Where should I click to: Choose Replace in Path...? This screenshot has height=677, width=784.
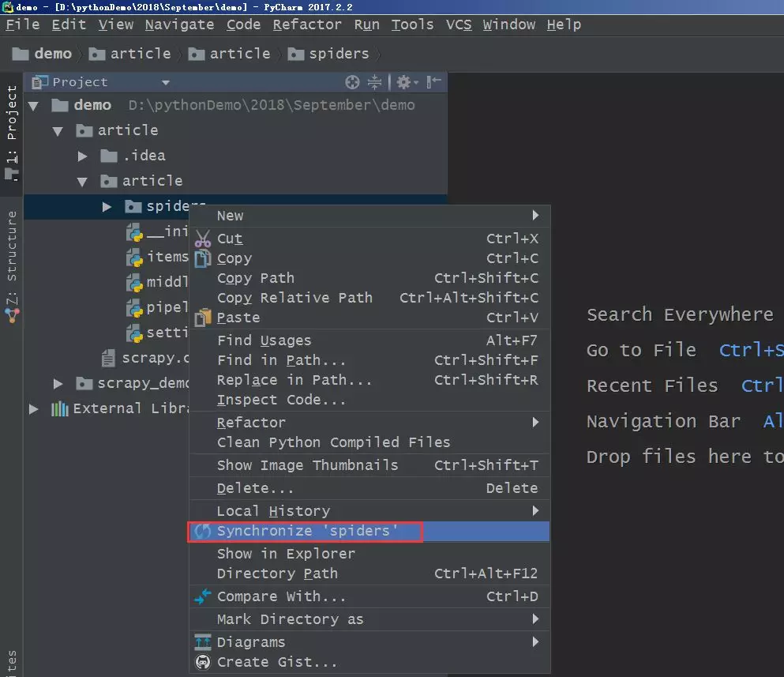tap(369, 380)
